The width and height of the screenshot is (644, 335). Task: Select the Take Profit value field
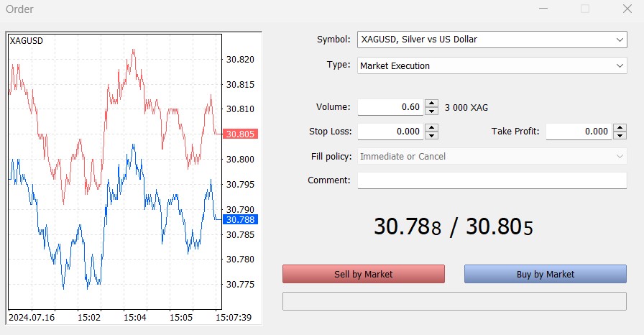tap(578, 132)
